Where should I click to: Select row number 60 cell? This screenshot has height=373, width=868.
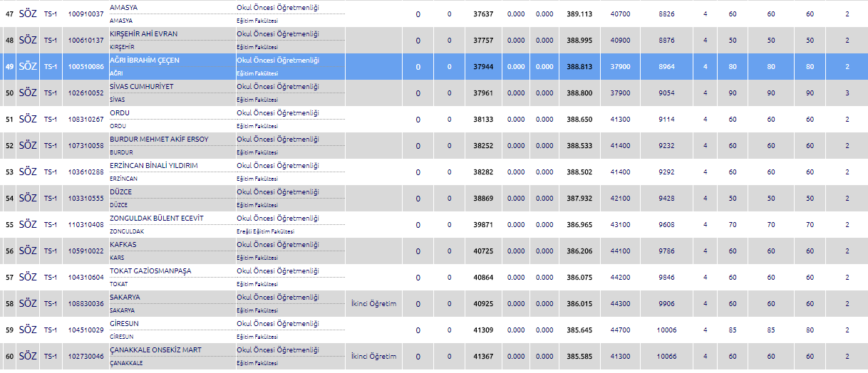point(9,357)
